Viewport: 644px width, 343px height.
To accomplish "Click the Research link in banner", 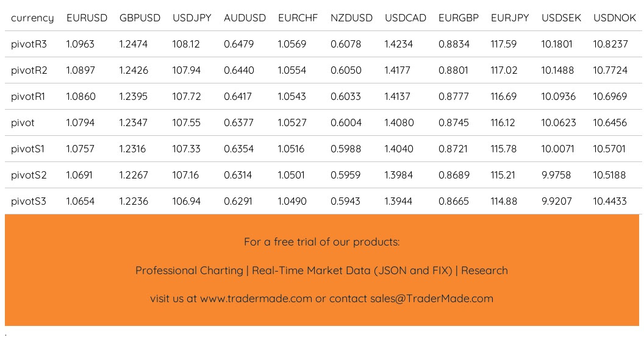I will pos(484,271).
